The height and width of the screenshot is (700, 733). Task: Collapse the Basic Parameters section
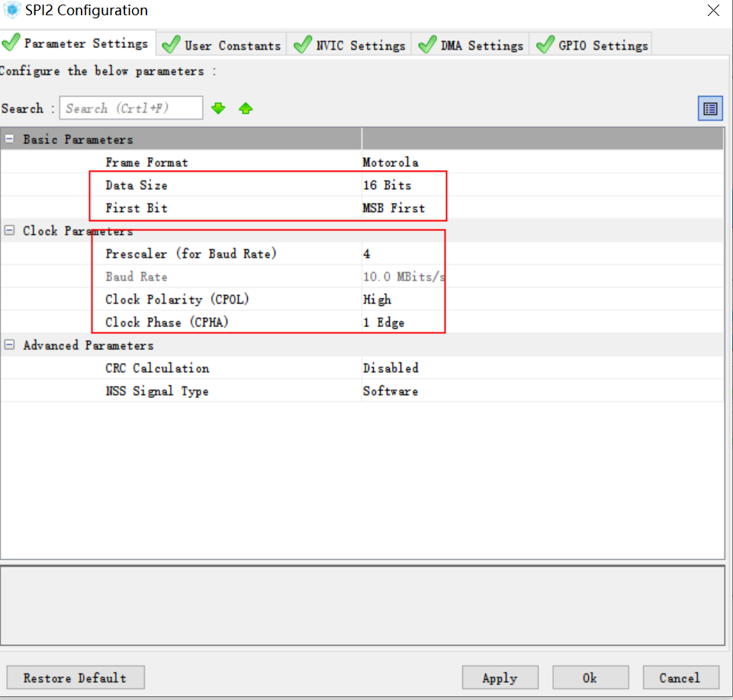pyautogui.click(x=8, y=139)
